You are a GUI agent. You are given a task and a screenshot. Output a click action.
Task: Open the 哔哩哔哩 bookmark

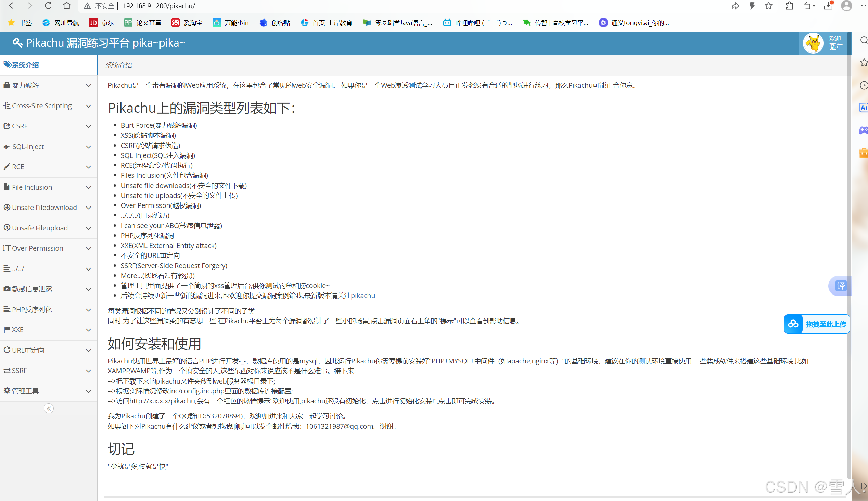click(x=478, y=23)
